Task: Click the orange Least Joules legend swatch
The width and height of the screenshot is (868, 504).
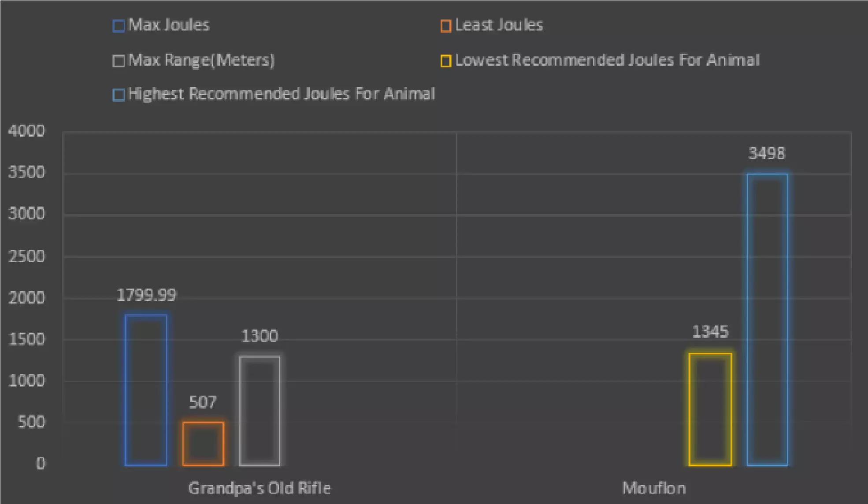Action: (x=445, y=26)
